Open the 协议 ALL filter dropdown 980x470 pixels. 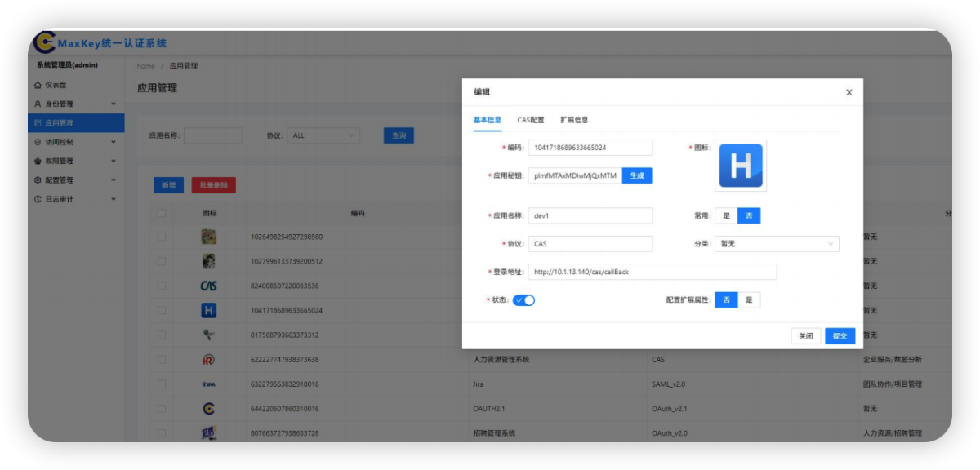click(x=323, y=135)
